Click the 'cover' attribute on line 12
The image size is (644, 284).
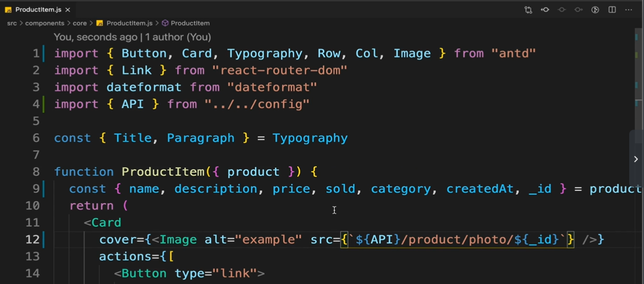[118, 240]
